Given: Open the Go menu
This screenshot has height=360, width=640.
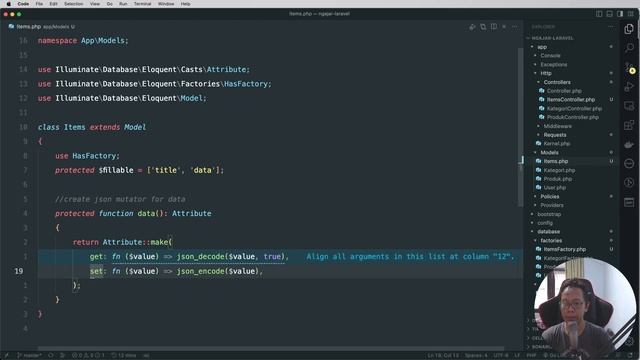Looking at the screenshot, I should coord(110,4).
